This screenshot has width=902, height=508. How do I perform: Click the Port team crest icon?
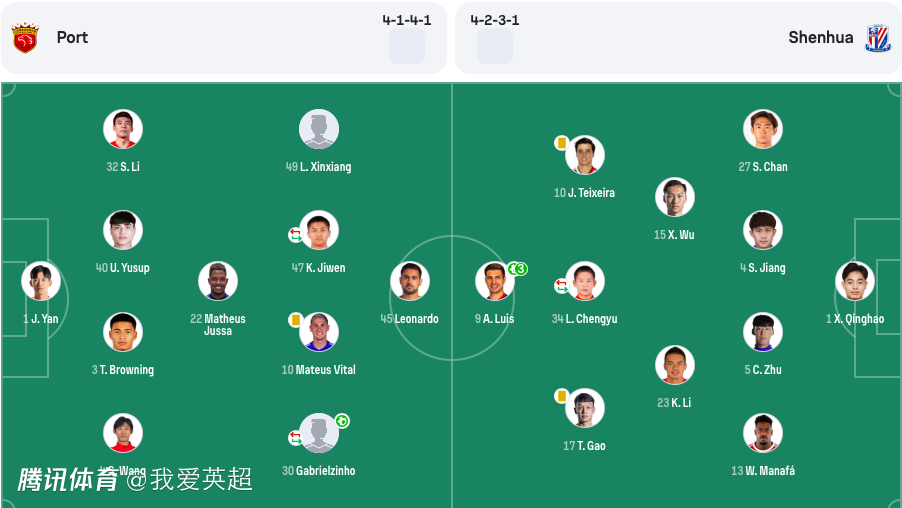coord(25,38)
